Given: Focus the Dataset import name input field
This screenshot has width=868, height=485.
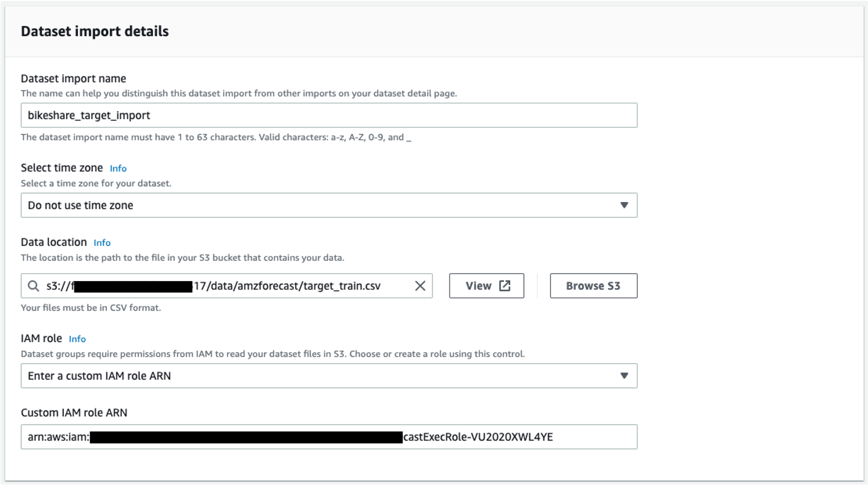Looking at the screenshot, I should click(329, 115).
